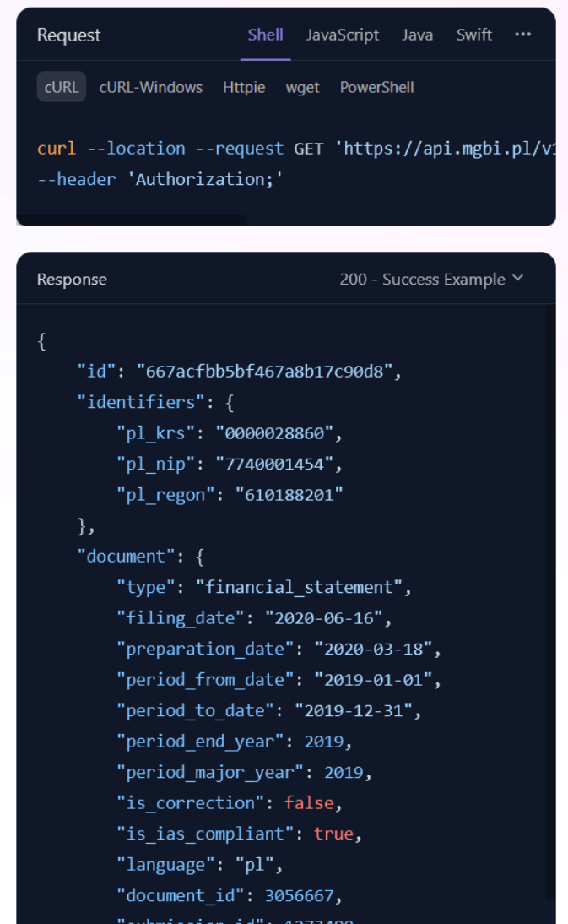Image resolution: width=568 pixels, height=924 pixels.
Task: Click the Request panel heading
Action: point(69,35)
